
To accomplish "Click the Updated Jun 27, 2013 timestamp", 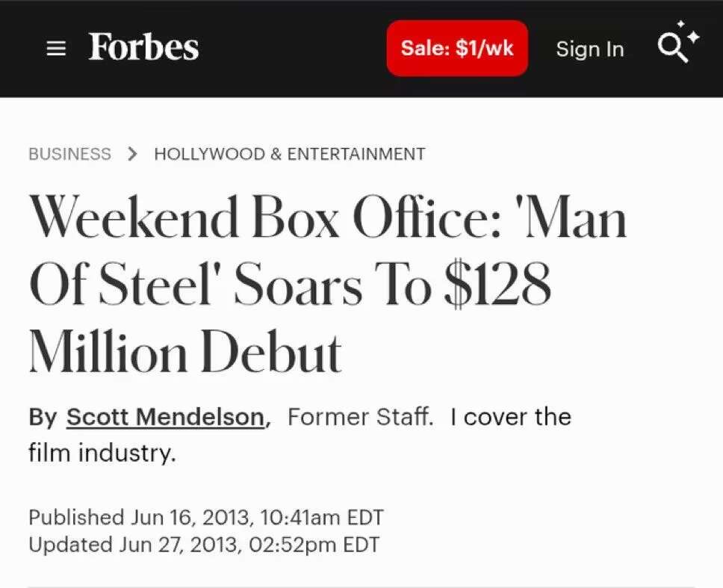I will coord(203,545).
